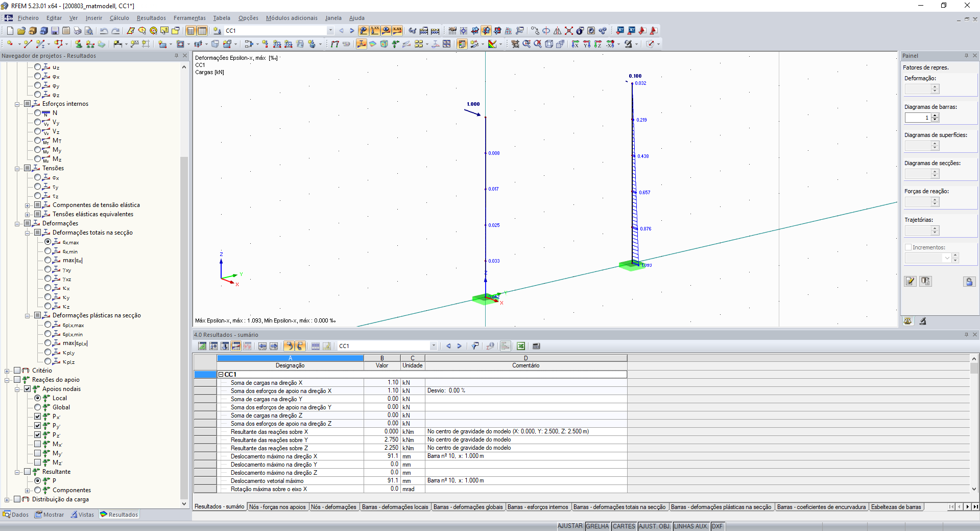Click the lock icon in the Painel

pyautogui.click(x=969, y=282)
